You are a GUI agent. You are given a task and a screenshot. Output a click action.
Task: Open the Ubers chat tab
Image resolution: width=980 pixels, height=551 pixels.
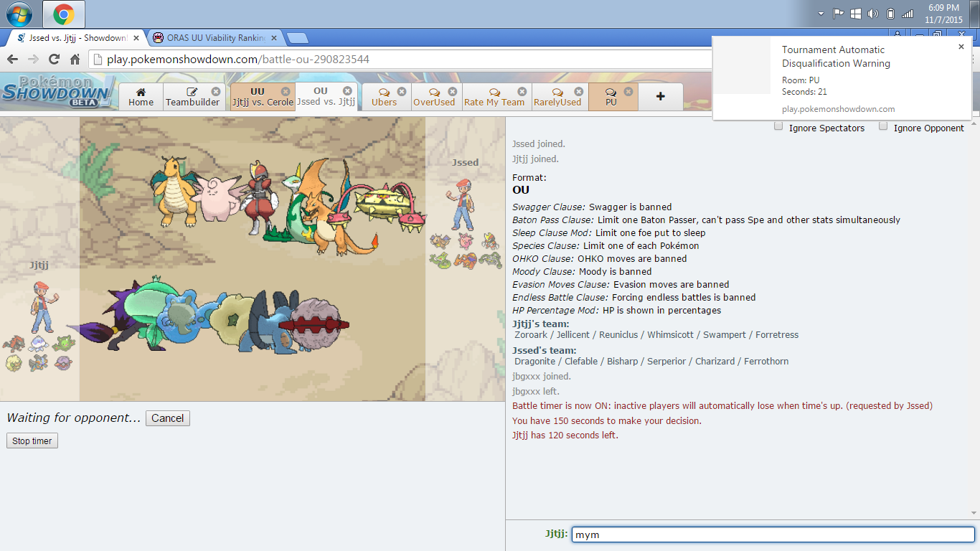coord(385,96)
